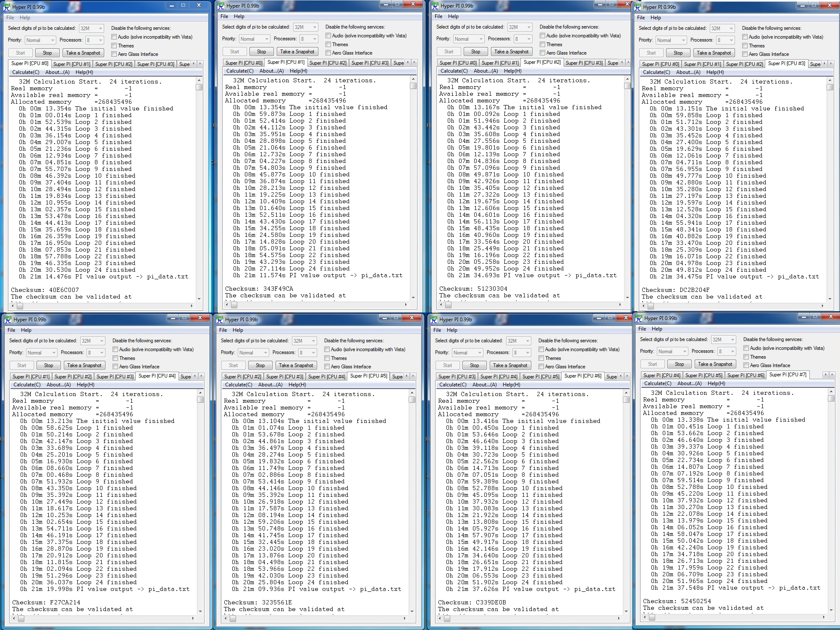Check Themes option in window with CPU #2 active
Image resolution: width=840 pixels, height=630 pixels.
543,45
